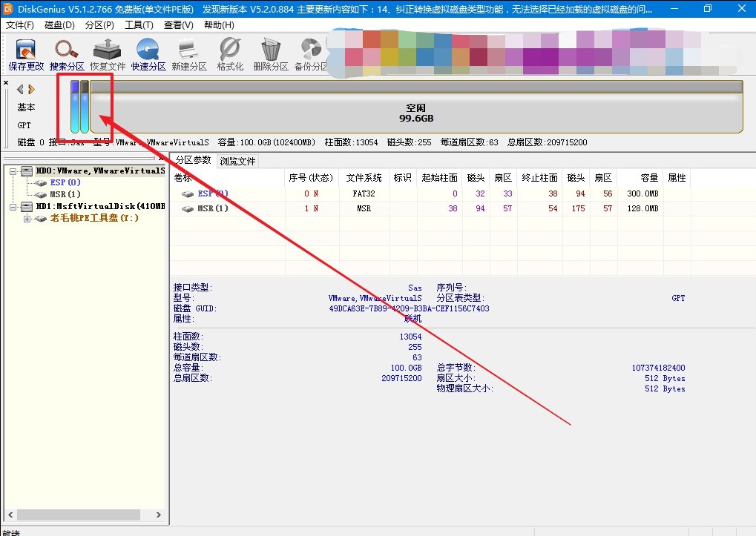This screenshot has width=756, height=536.
Task: Expand the 老毛桃PE工具盘 tree node
Action: click(27, 219)
